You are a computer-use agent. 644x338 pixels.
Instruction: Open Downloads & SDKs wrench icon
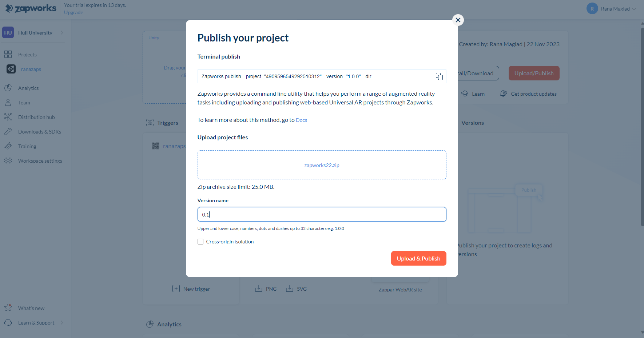pyautogui.click(x=8, y=132)
